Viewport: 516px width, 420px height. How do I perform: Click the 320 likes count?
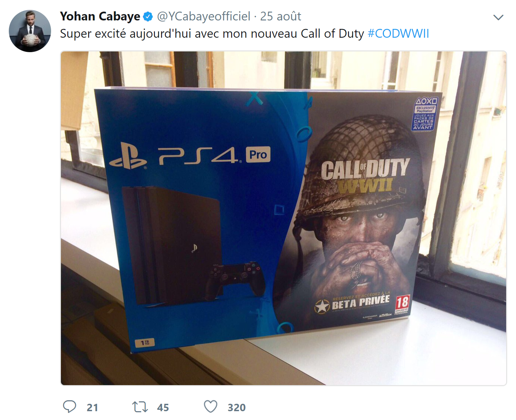coord(237,407)
